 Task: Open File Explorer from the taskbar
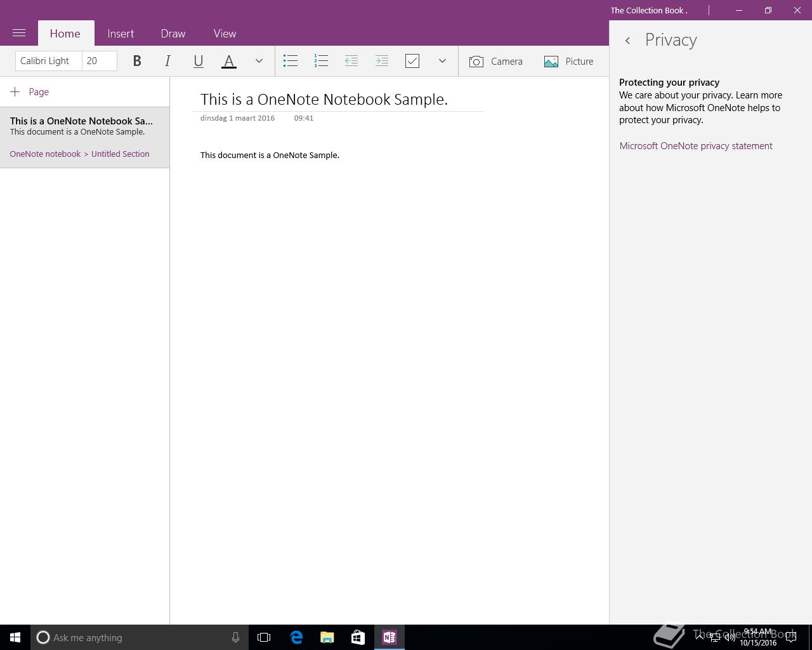(327, 637)
